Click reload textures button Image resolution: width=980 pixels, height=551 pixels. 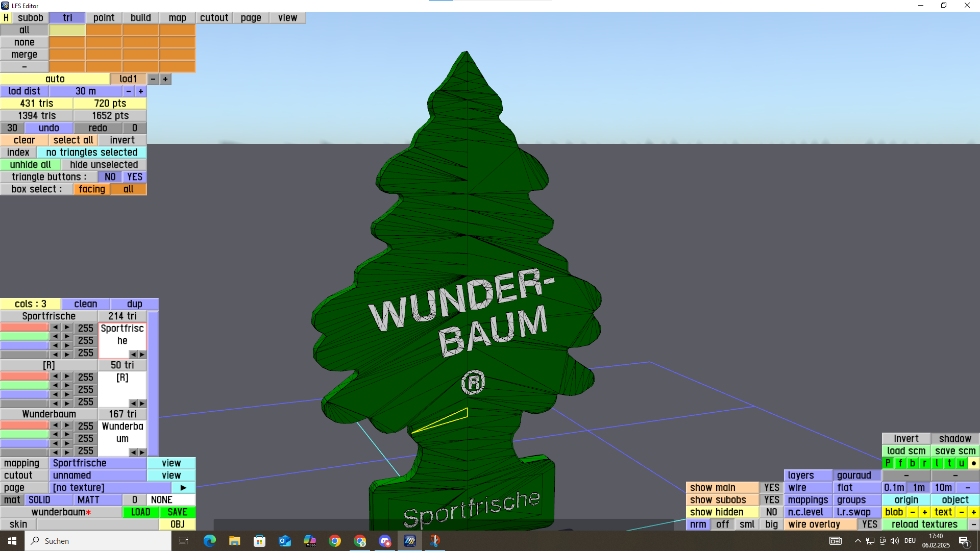pos(924,524)
